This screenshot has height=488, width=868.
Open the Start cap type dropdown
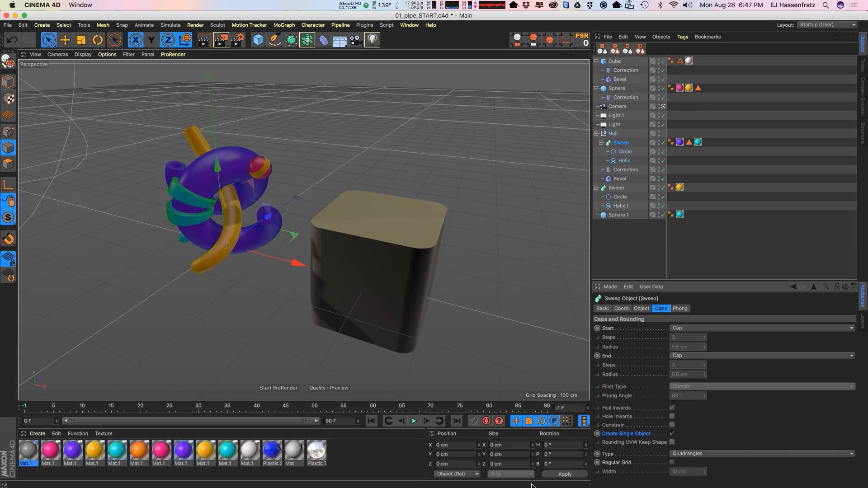pyautogui.click(x=762, y=328)
